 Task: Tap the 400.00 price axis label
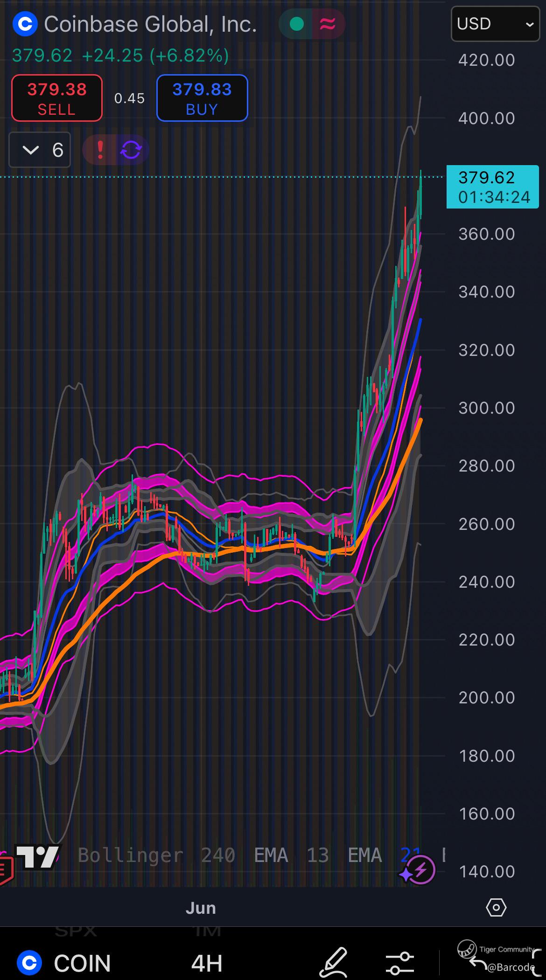pos(487,118)
